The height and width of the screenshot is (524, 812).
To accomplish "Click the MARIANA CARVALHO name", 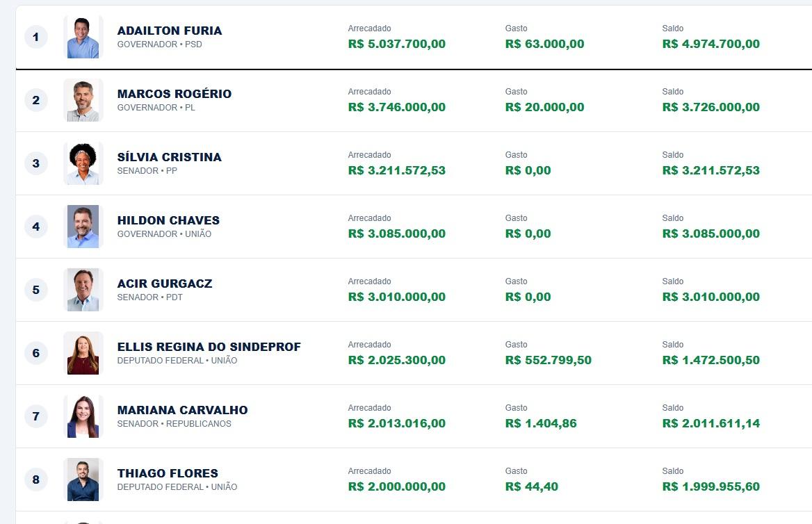I will point(182,410).
